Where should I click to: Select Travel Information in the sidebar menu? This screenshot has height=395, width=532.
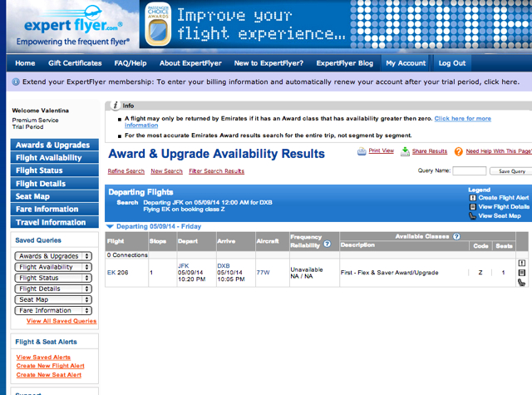coord(55,222)
